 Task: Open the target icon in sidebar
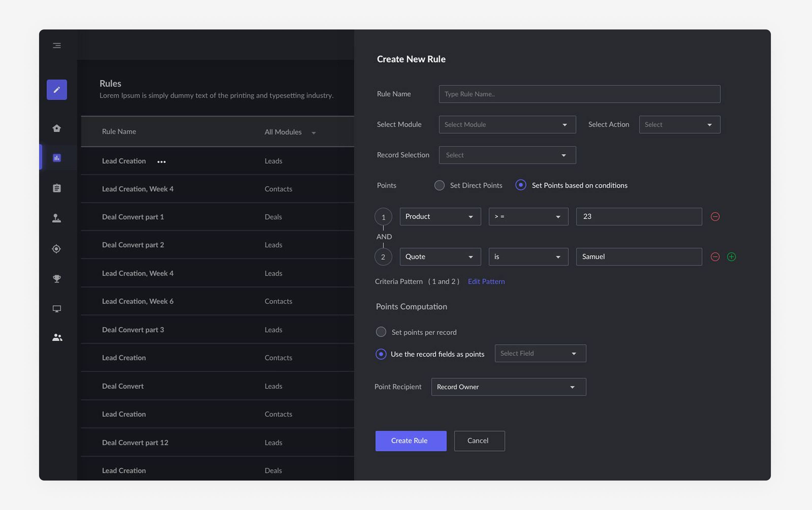pos(57,249)
